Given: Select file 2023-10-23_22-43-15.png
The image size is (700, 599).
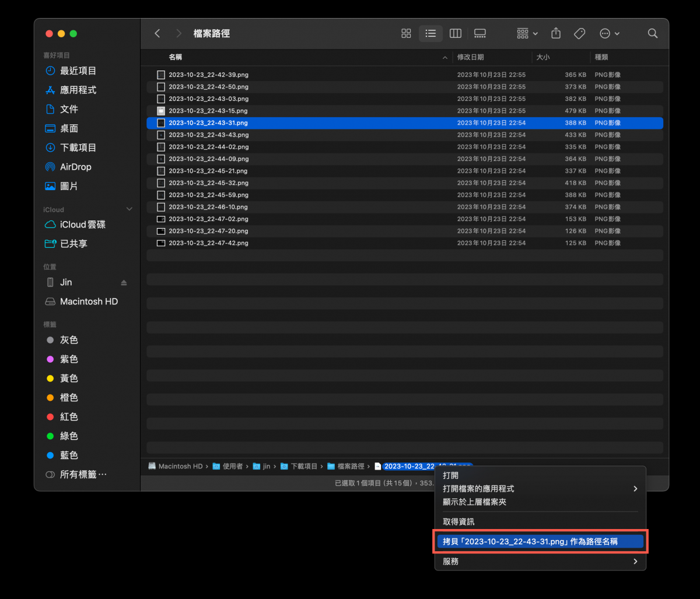Looking at the screenshot, I should tap(405, 111).
